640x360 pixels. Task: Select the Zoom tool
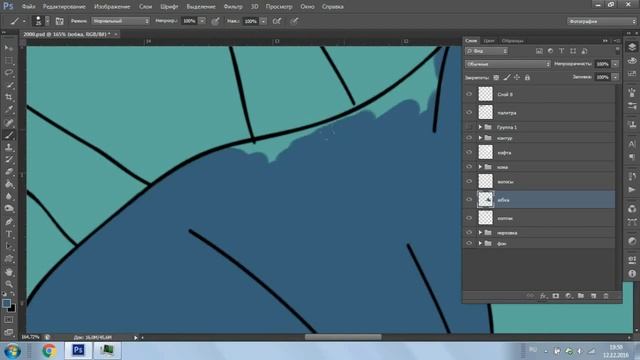[x=9, y=284]
